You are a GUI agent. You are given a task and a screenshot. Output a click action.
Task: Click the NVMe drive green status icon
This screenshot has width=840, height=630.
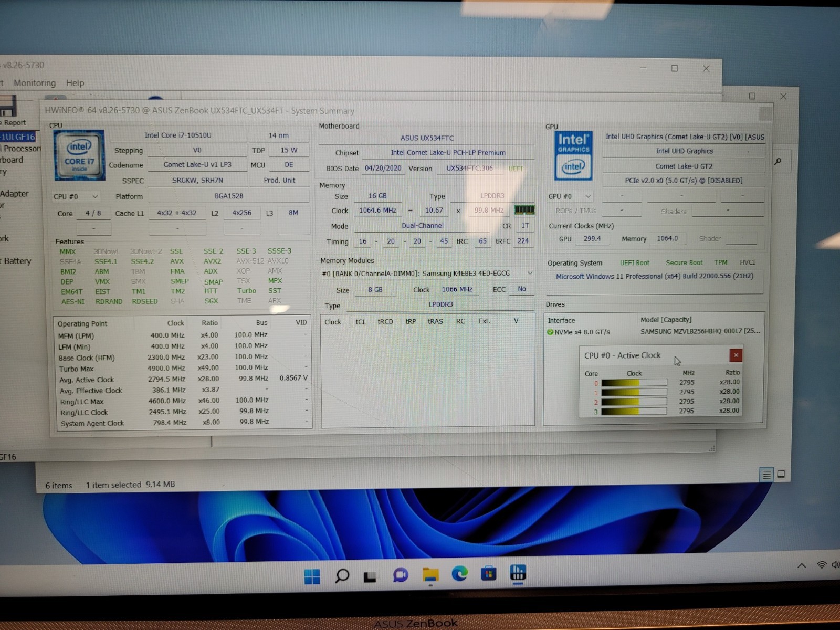(x=550, y=332)
